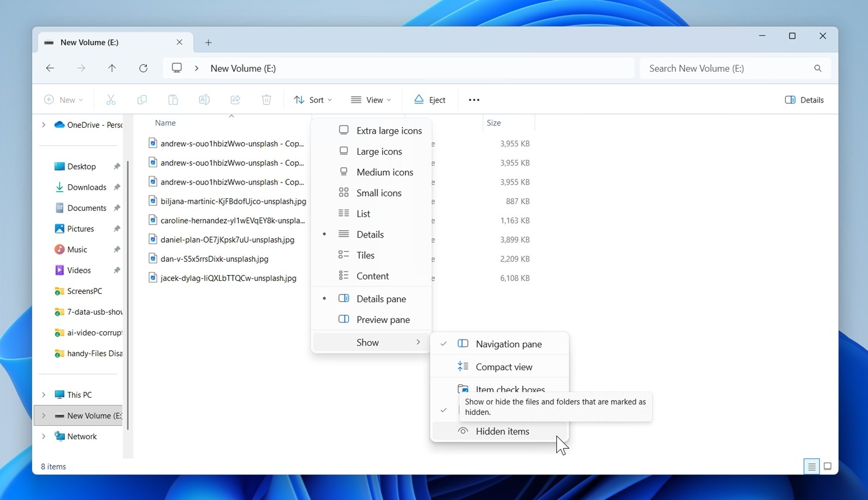Viewport: 868px width, 500px height.
Task: Click the search magnifier icon
Action: 817,68
